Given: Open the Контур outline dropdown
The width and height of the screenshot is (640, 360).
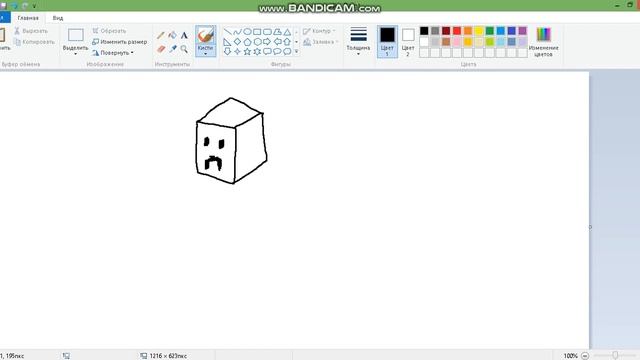Looking at the screenshot, I should tap(319, 31).
